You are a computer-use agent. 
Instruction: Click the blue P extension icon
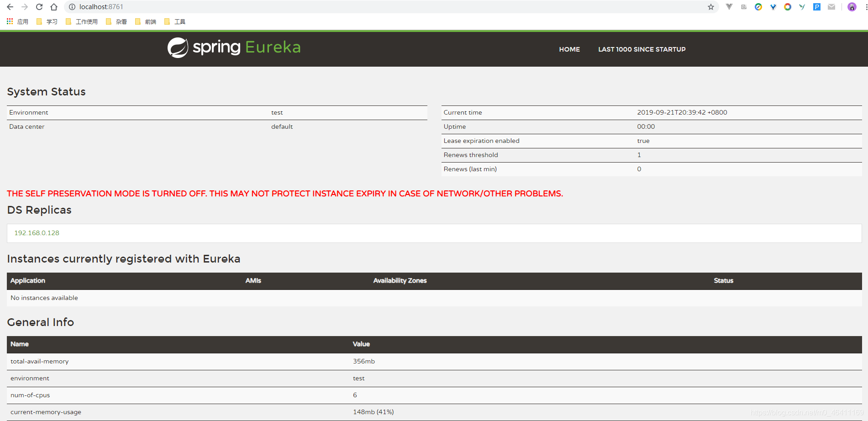point(816,7)
